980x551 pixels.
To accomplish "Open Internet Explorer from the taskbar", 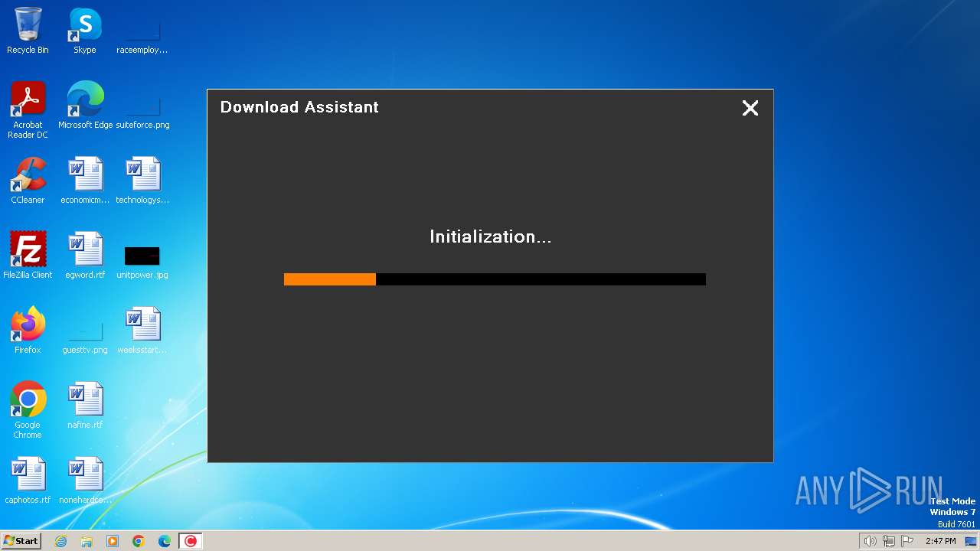I will pyautogui.click(x=61, y=541).
